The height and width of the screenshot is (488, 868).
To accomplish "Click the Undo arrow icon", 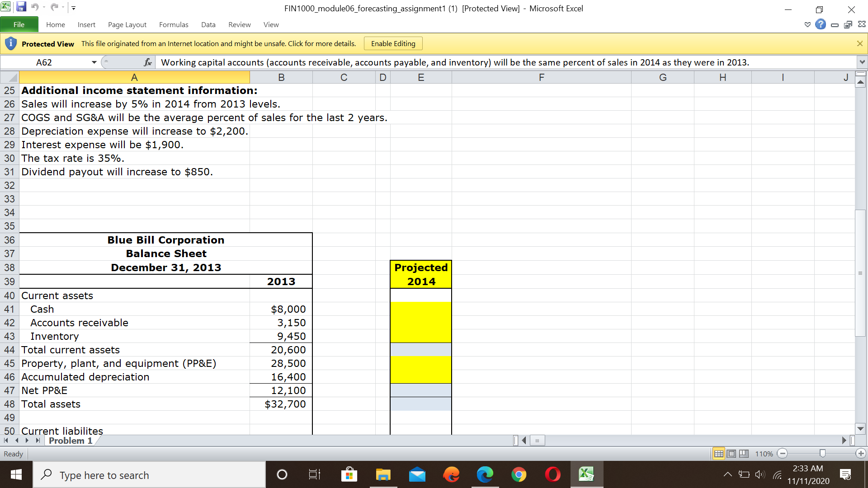I will click(x=35, y=7).
